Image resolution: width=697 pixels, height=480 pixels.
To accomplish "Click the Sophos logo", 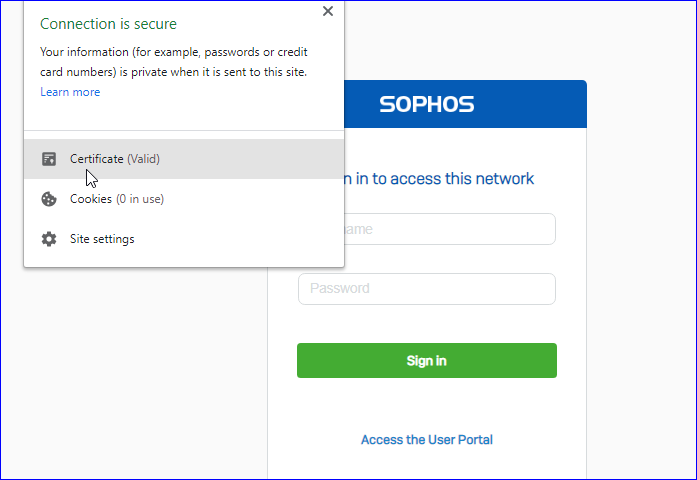I will (x=427, y=104).
